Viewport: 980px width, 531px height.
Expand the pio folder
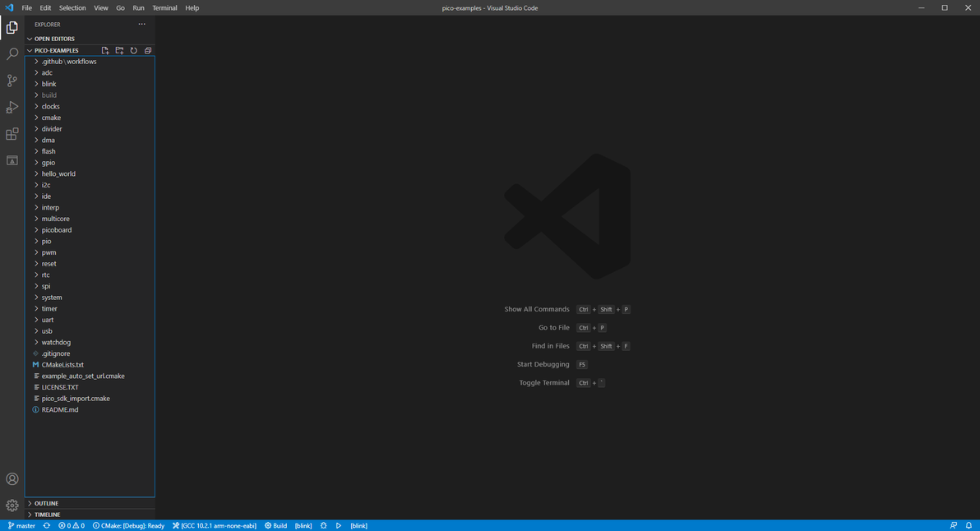(90, 242)
